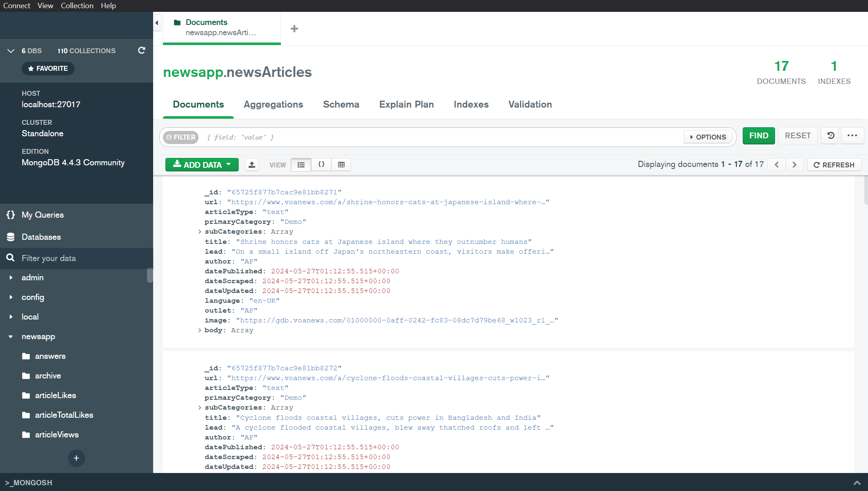Click the RESET button
This screenshot has height=491, width=868.
[x=798, y=135]
